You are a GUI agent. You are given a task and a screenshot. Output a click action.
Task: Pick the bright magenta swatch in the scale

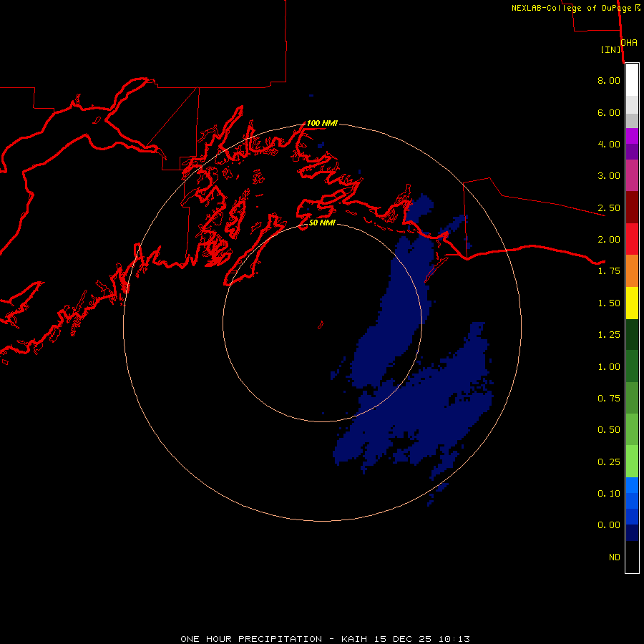pyautogui.click(x=632, y=136)
